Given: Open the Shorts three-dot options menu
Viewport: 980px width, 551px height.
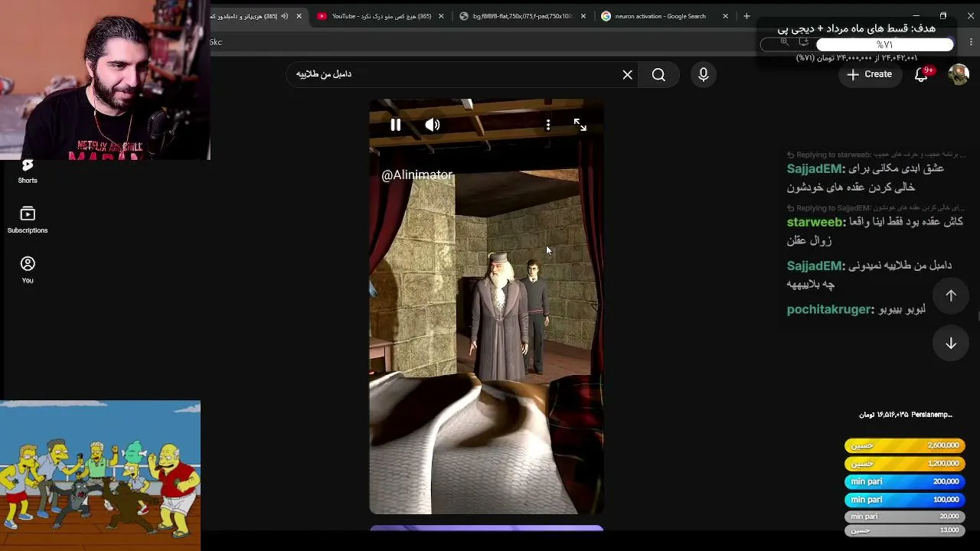Looking at the screenshot, I should pos(548,125).
